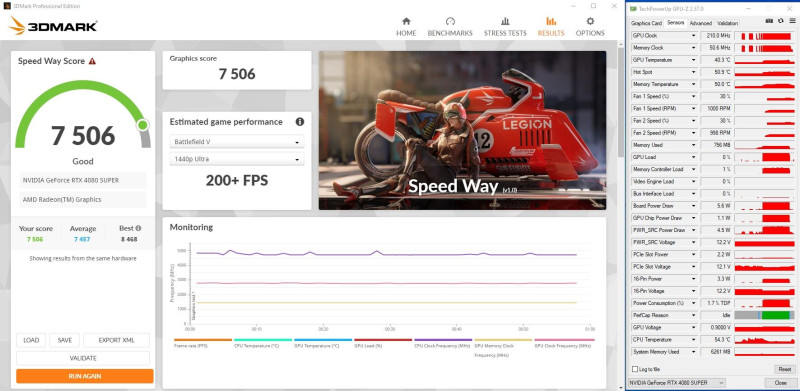Open the GPU Clock sensor dropdown

point(693,36)
